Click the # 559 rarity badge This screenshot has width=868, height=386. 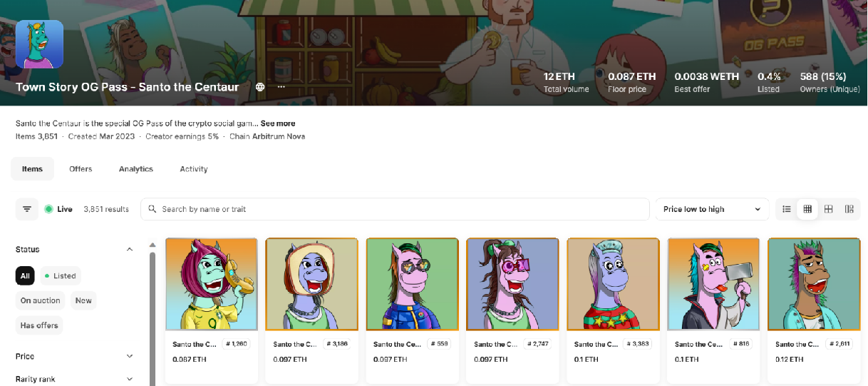pyautogui.click(x=439, y=344)
